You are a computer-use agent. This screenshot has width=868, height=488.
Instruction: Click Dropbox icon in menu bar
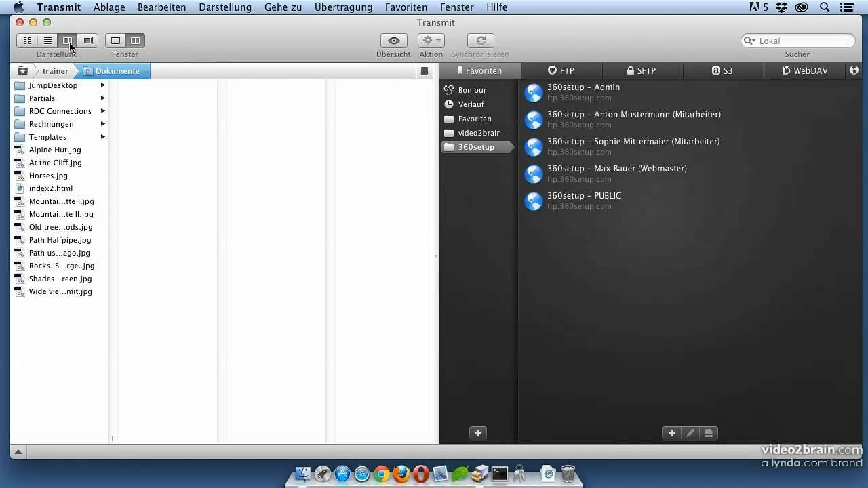click(x=781, y=7)
